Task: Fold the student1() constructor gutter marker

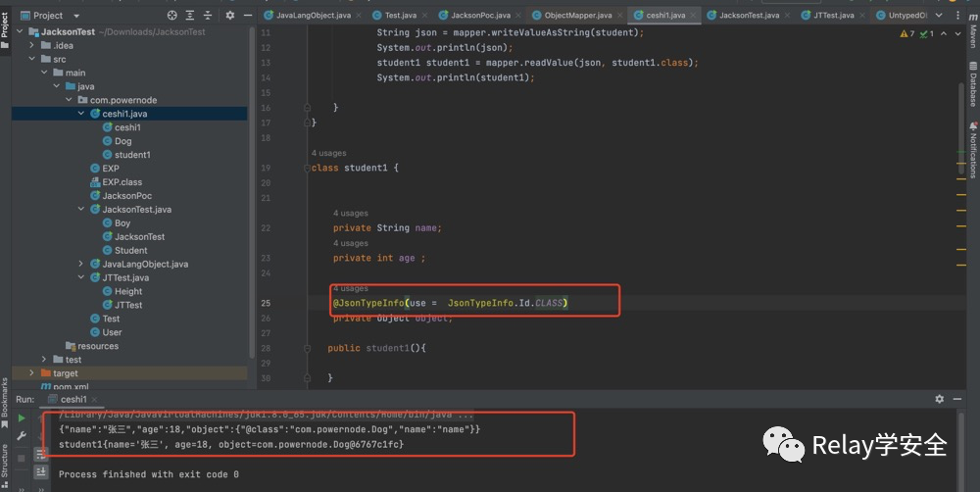Action: [x=307, y=348]
